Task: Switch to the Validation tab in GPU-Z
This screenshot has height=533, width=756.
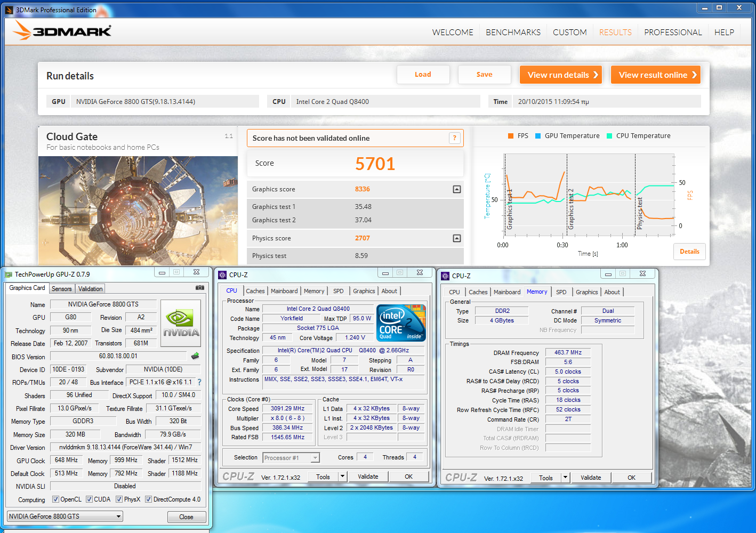Action: 90,289
